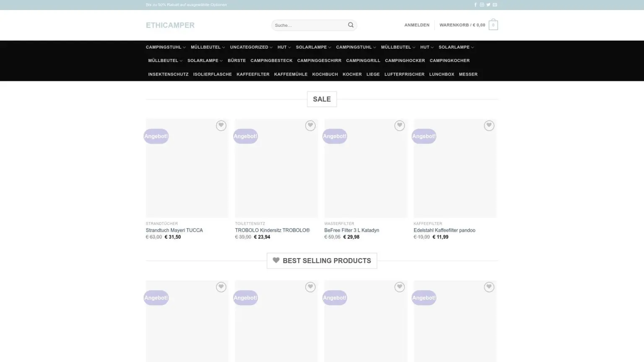Viewport: 644px width, 362px height.
Task: Open the CAMPINGGRILL menu category
Action: [363, 61]
